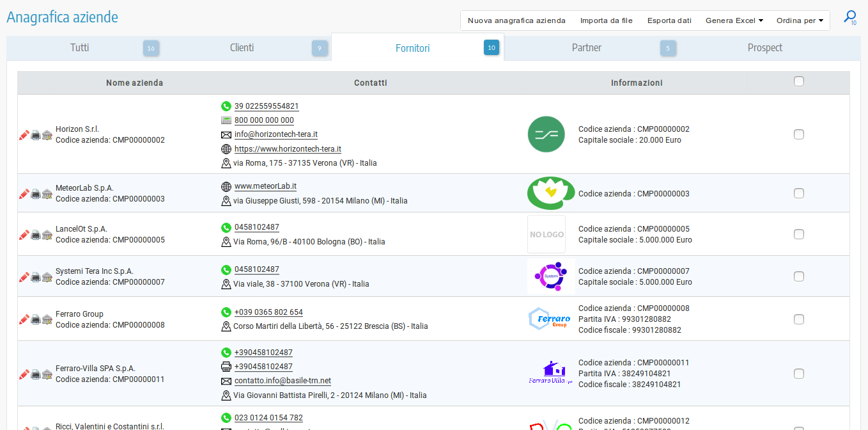Switch to the Tutti tab
The image size is (868, 430).
[x=79, y=48]
